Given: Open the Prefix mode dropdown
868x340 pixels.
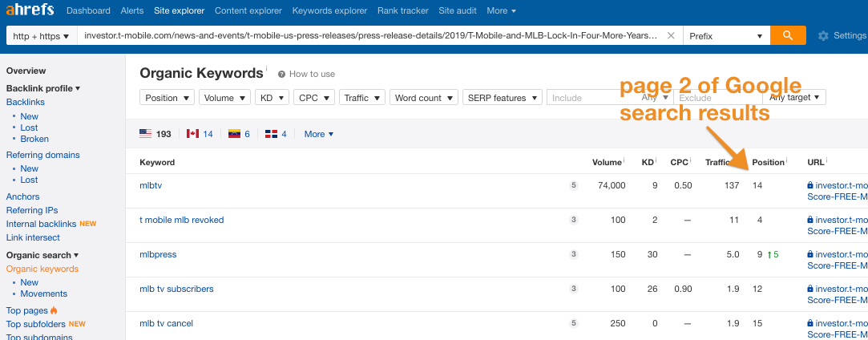Looking at the screenshot, I should click(726, 36).
